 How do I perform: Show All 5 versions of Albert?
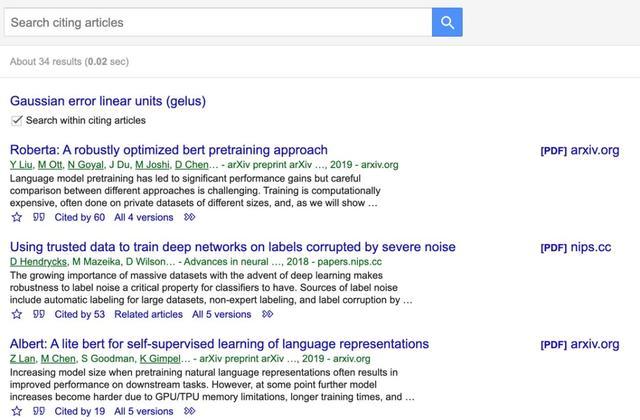coord(144,411)
